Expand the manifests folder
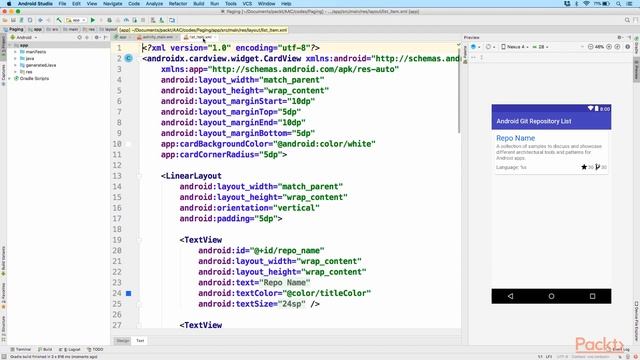 click(x=16, y=52)
